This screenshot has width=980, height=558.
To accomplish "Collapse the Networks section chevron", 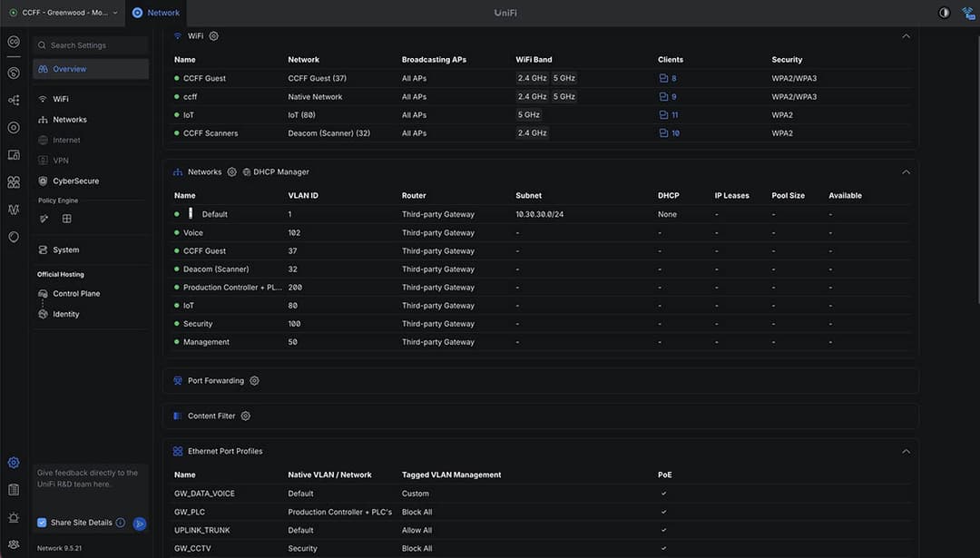I will coord(906,171).
